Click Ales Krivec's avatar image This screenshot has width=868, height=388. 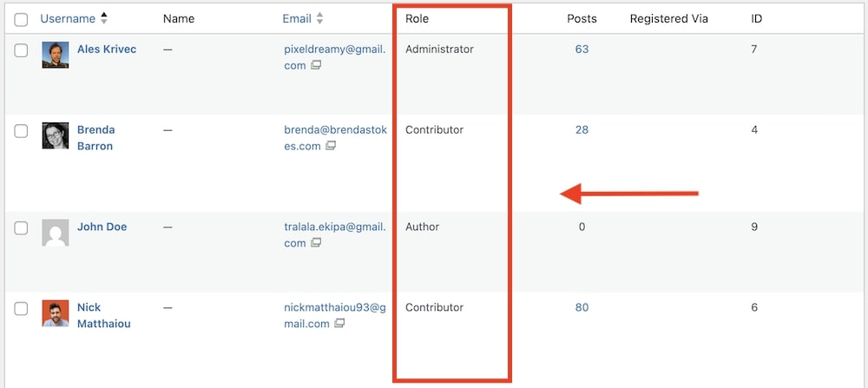point(56,56)
